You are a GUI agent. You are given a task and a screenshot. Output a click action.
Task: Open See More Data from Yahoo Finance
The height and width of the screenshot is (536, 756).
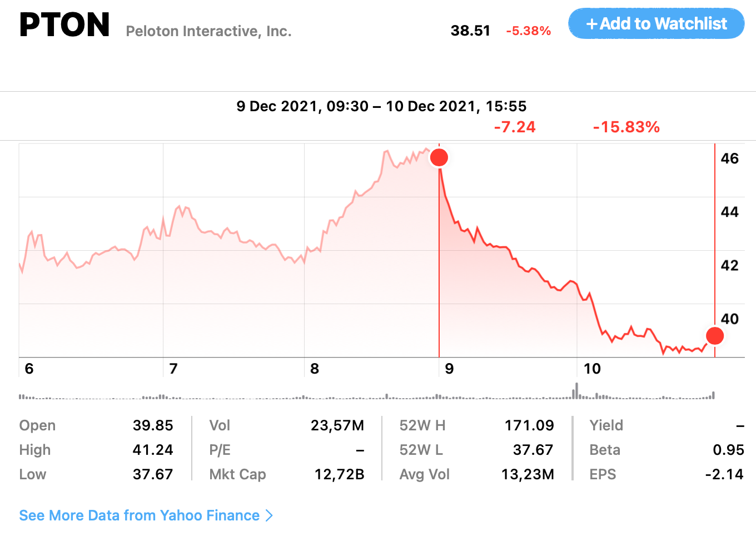click(x=139, y=515)
